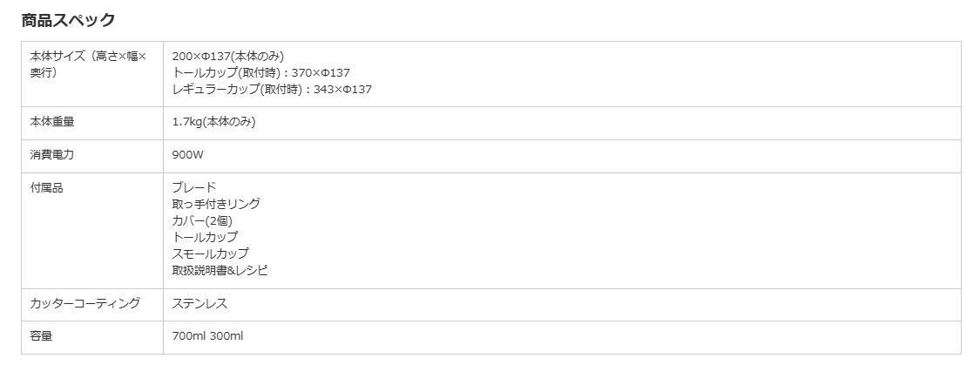Click the 商品スペック heading

(x=68, y=20)
